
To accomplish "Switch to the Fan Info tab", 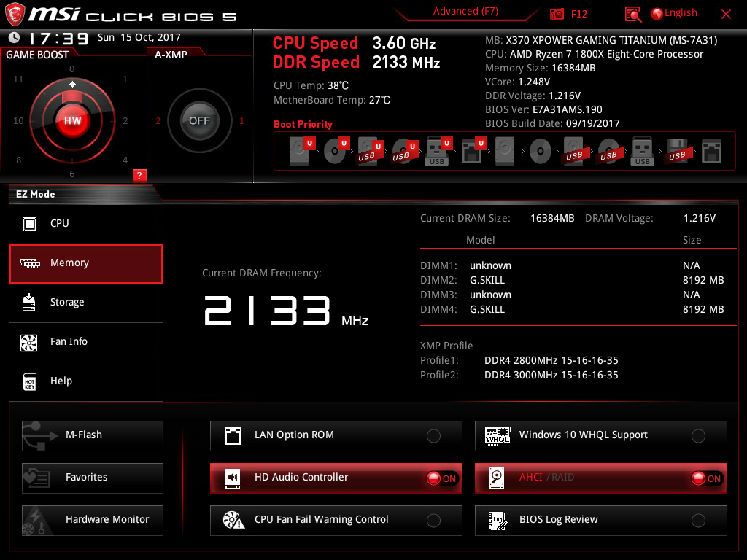I will coord(86,342).
